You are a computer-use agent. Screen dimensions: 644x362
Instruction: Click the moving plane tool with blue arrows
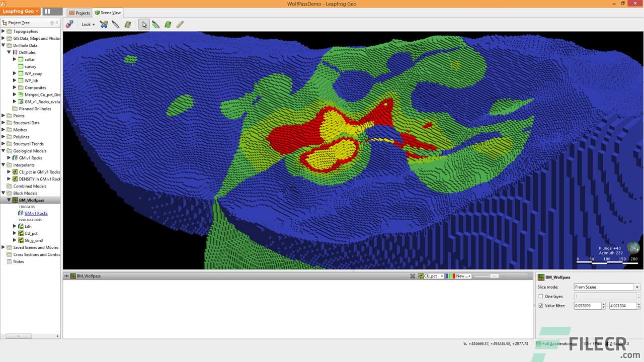(x=104, y=24)
